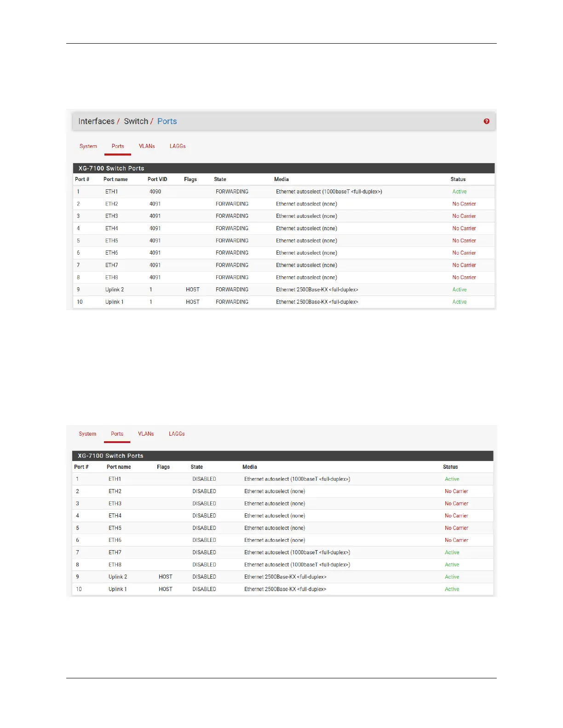Screen dimensions: 563x728
Task: Click ETH8 Port VID 4091 cell
Action: point(155,278)
